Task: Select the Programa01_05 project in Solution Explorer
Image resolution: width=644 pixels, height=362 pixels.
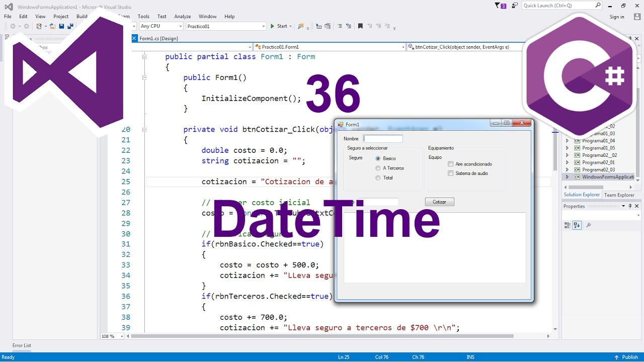Action: [598, 148]
